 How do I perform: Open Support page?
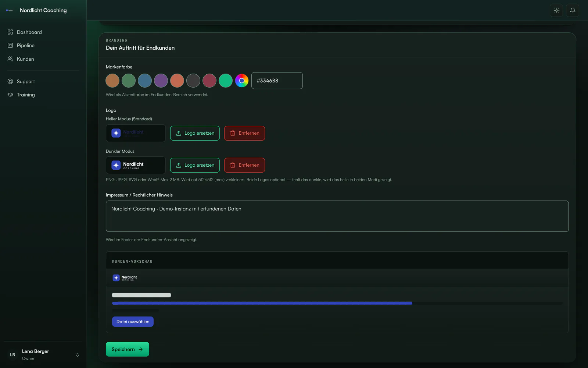43,81
